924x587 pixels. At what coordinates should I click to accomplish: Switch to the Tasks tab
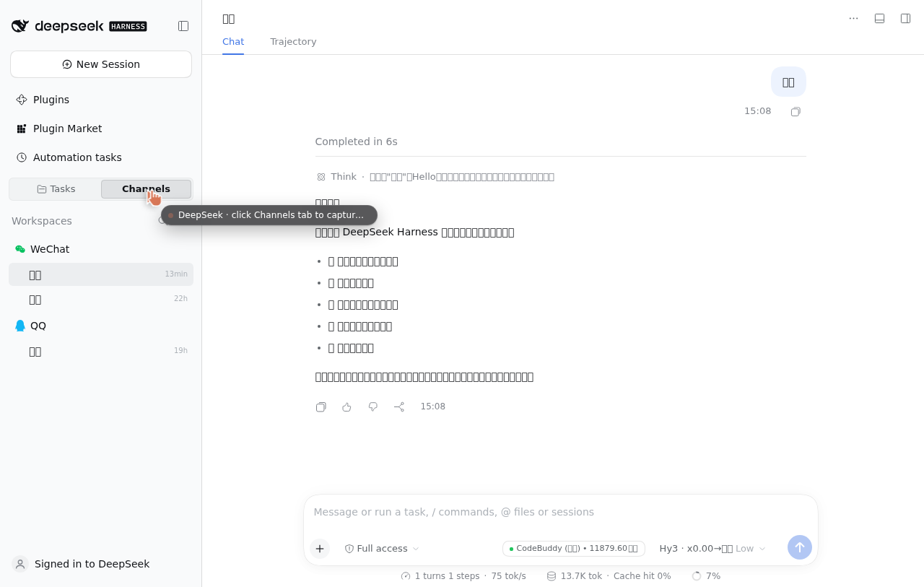tap(56, 189)
